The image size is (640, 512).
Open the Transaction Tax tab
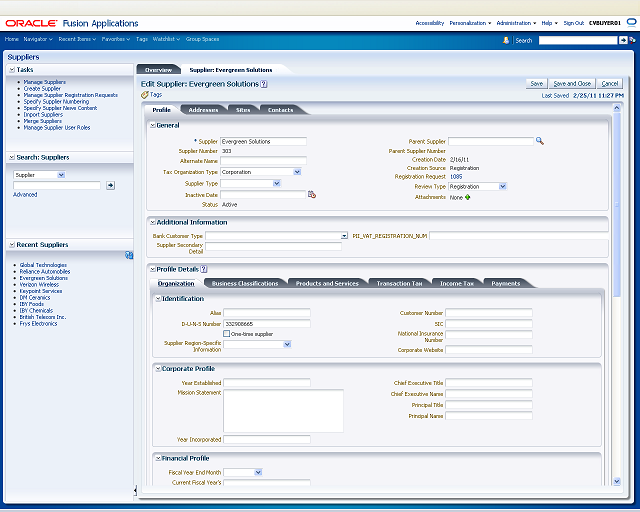tap(399, 283)
